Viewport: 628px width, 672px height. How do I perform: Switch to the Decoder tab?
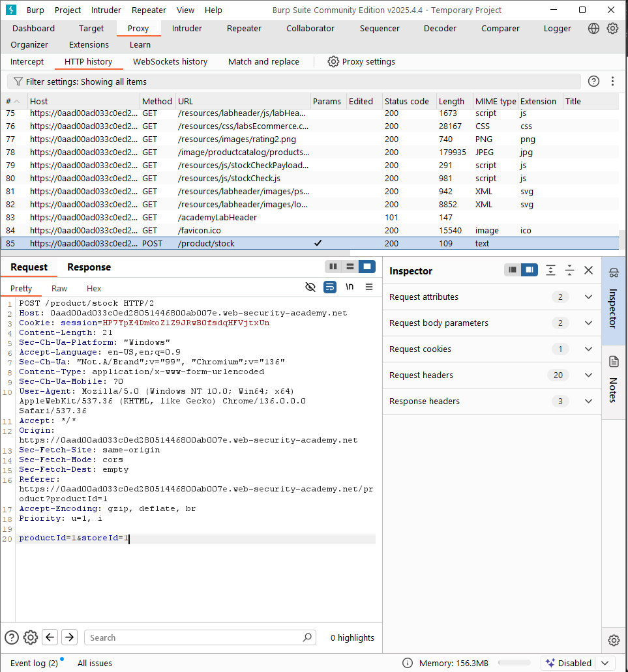(x=440, y=28)
